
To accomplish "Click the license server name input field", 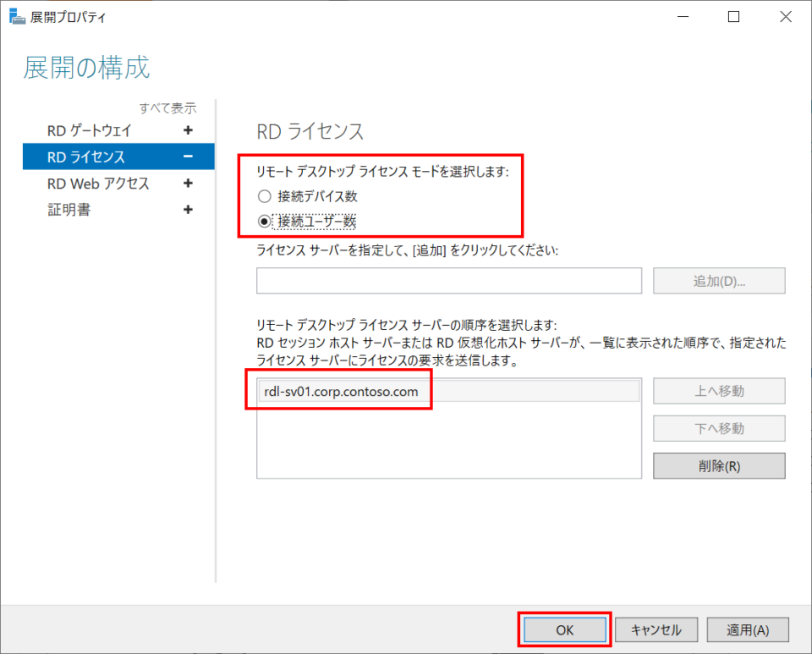I will (449, 281).
